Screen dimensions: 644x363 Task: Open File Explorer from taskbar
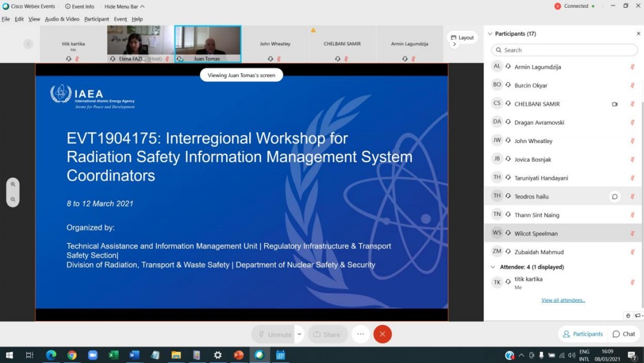click(x=176, y=355)
